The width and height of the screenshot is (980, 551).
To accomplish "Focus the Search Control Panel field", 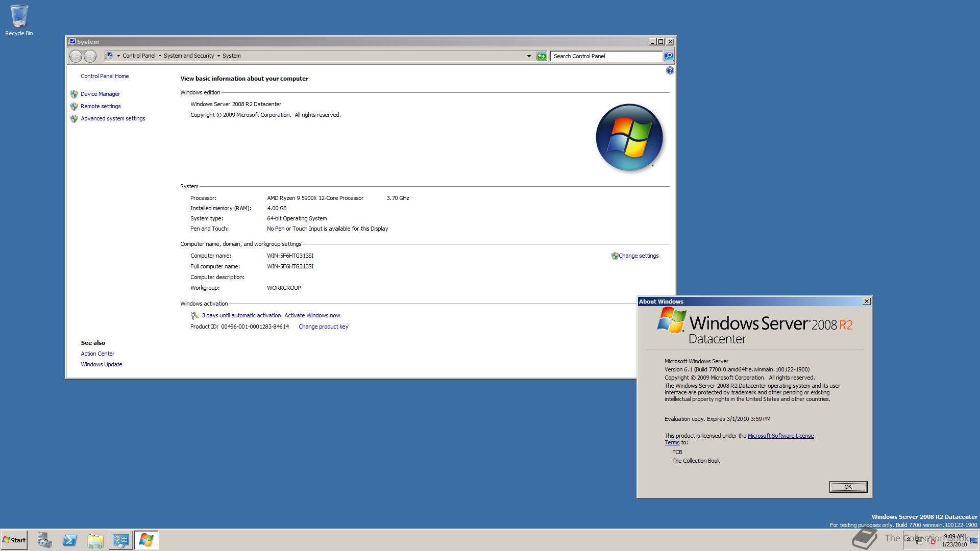I will 606,56.
